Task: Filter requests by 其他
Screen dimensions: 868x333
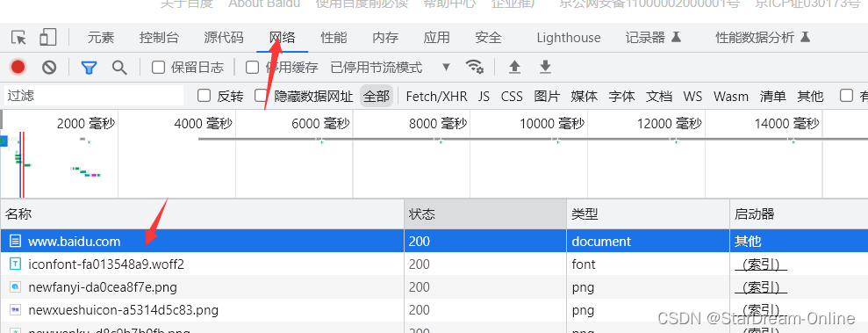Action: (x=810, y=96)
